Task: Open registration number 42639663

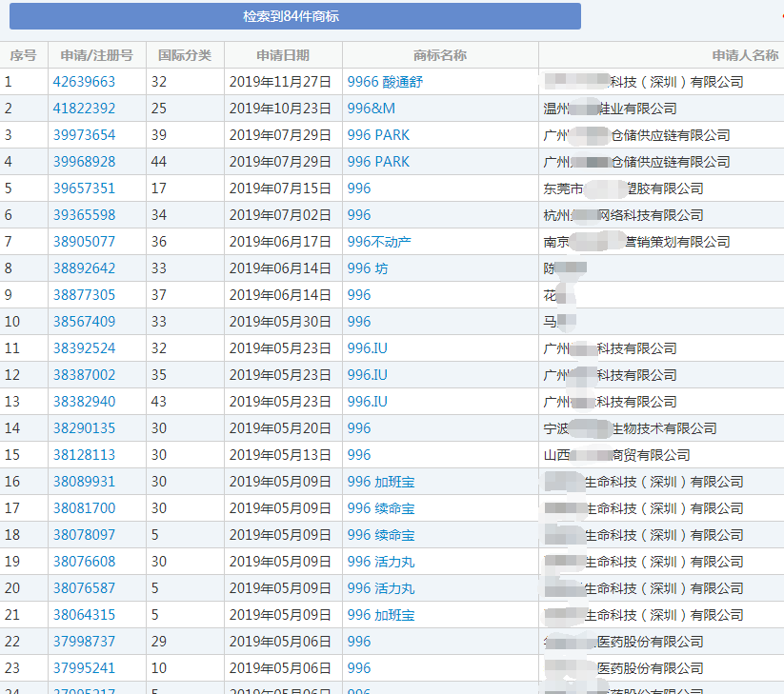Action: tap(84, 82)
